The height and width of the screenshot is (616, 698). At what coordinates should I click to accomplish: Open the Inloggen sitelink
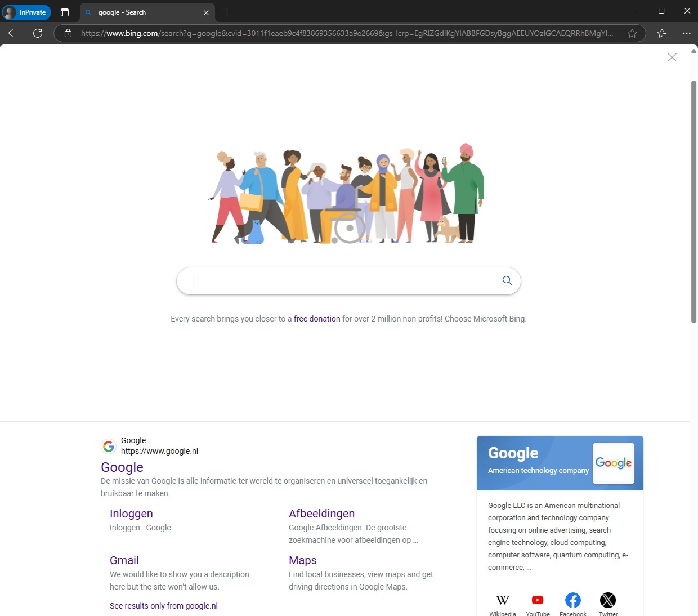click(x=131, y=514)
